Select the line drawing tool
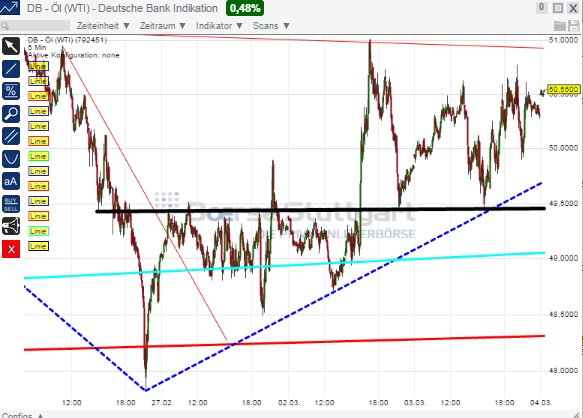 click(11, 68)
